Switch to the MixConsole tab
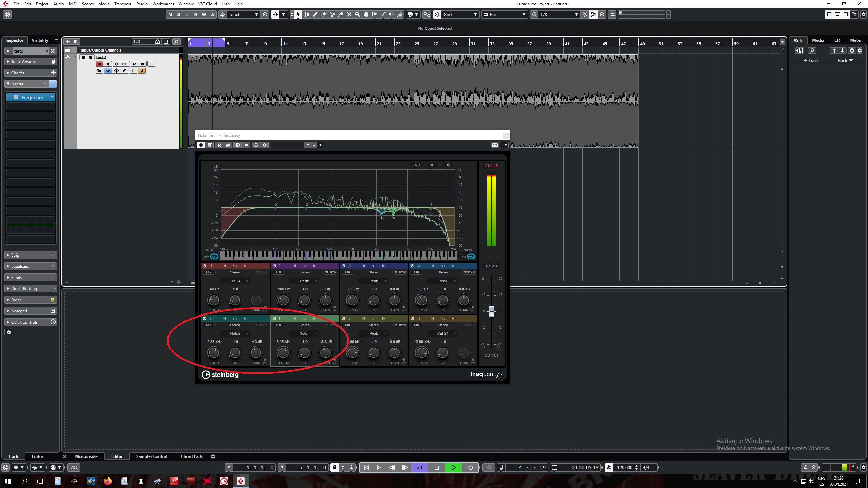868x488 pixels. pos(86,456)
